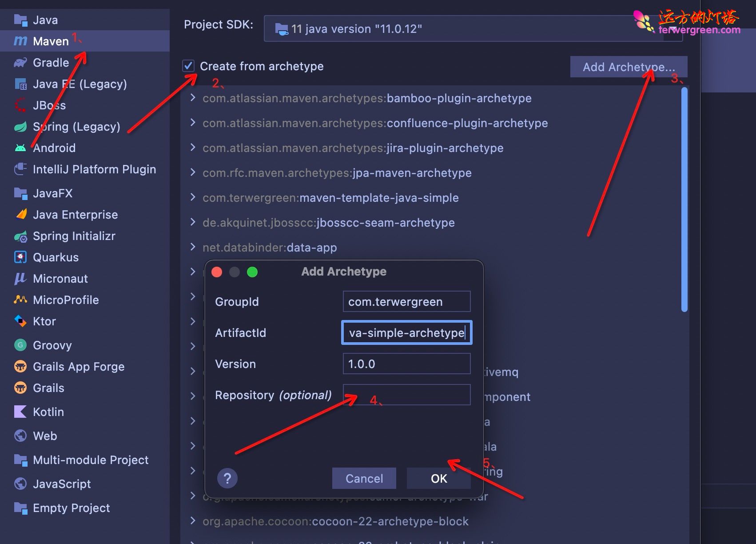This screenshot has width=756, height=544.
Task: Select com.rfc.maven.archetypes:jpa-maven-archetype row
Action: click(x=337, y=172)
